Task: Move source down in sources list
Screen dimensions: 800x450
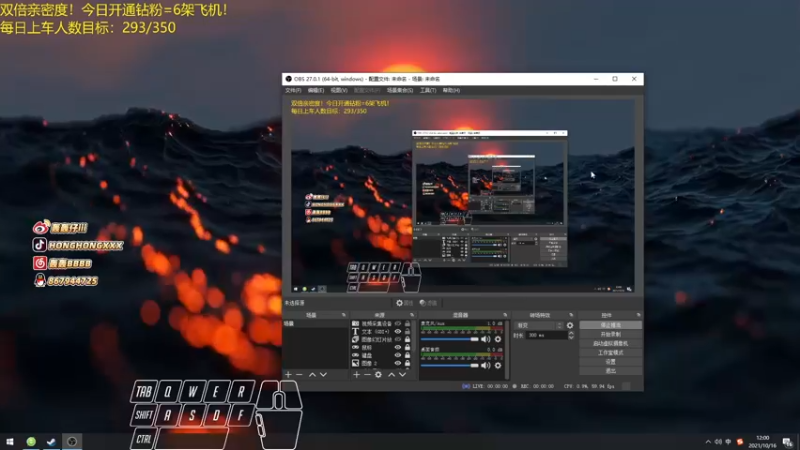Action: (x=403, y=374)
